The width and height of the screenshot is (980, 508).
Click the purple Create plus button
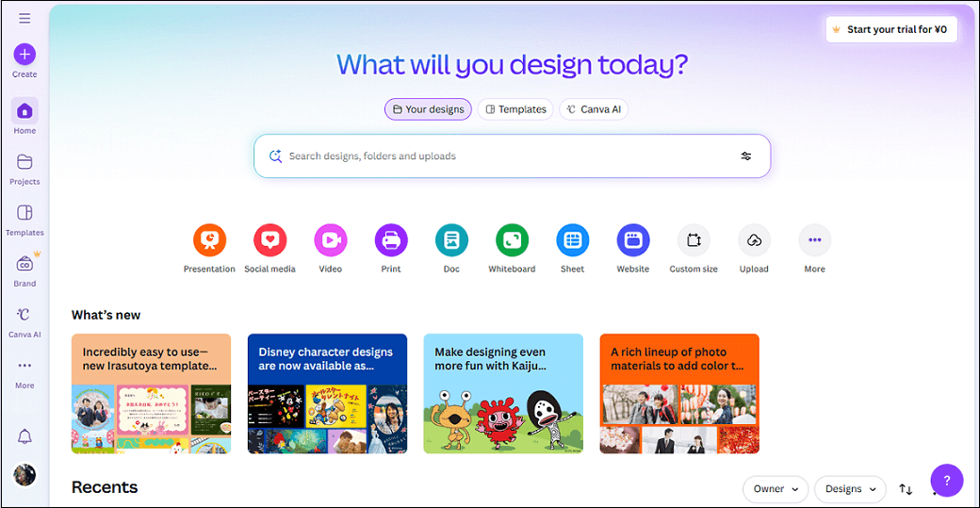click(x=24, y=55)
